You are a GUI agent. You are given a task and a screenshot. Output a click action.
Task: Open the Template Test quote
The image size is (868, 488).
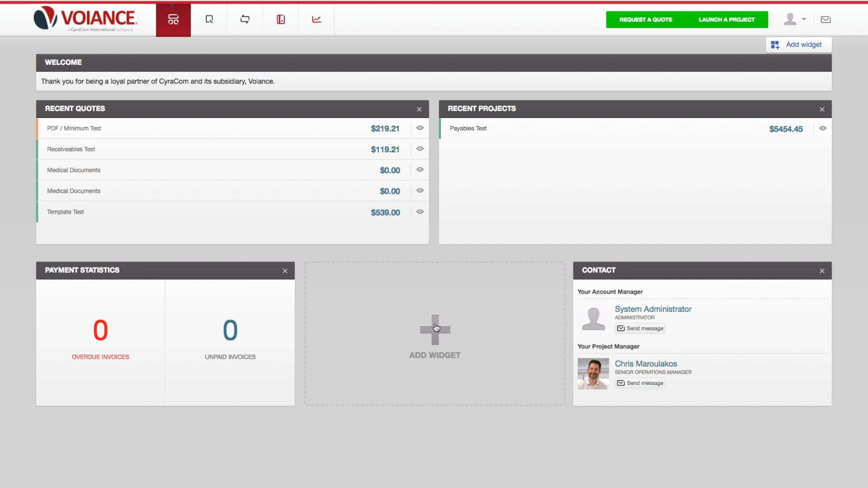[x=65, y=212]
